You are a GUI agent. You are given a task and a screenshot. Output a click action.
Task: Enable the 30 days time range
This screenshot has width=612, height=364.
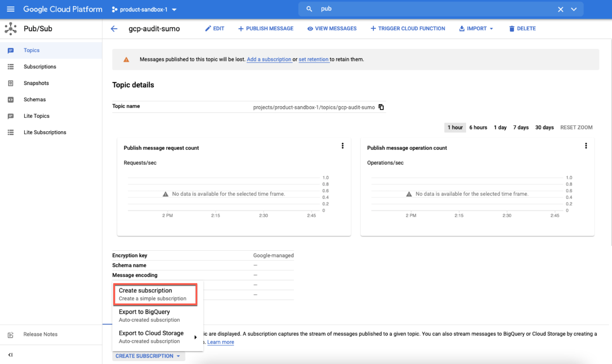coord(544,127)
